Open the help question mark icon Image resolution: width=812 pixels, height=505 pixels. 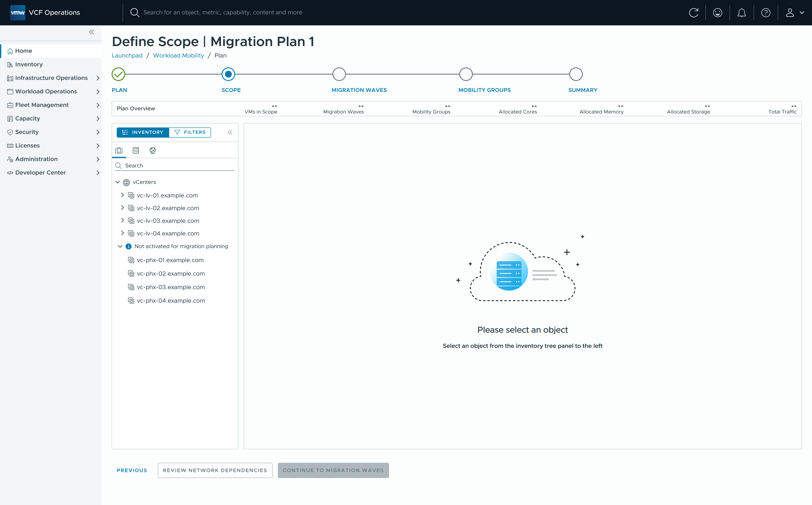[x=765, y=13]
